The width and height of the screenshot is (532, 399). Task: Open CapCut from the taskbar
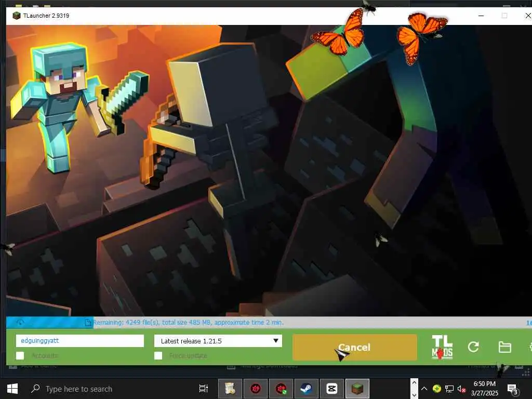tap(331, 389)
